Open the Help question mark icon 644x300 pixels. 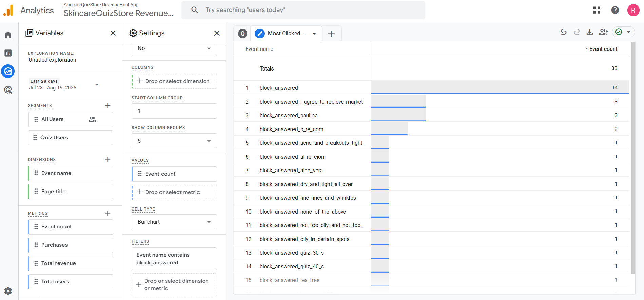point(615,10)
